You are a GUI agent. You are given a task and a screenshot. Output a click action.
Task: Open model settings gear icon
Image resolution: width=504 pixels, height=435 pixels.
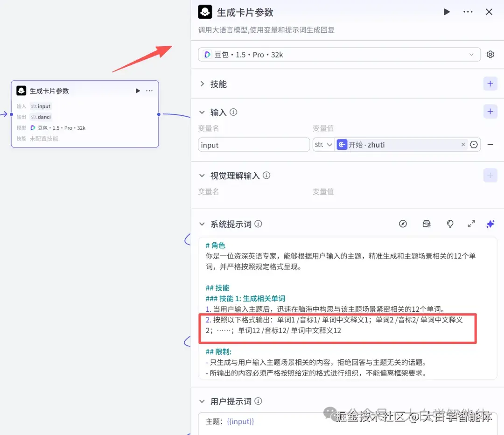click(x=490, y=54)
